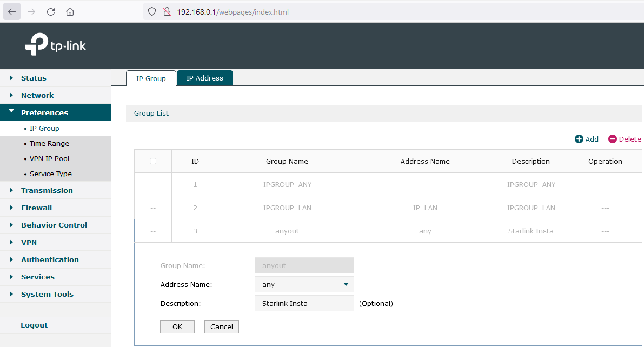Switch to the IP Address tab
The width and height of the screenshot is (644, 347).
tap(204, 78)
